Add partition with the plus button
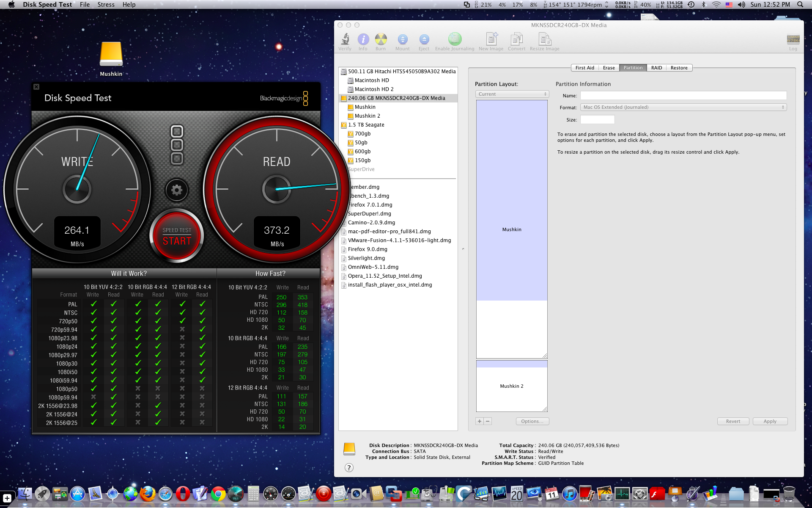This screenshot has height=508, width=812. point(480,421)
